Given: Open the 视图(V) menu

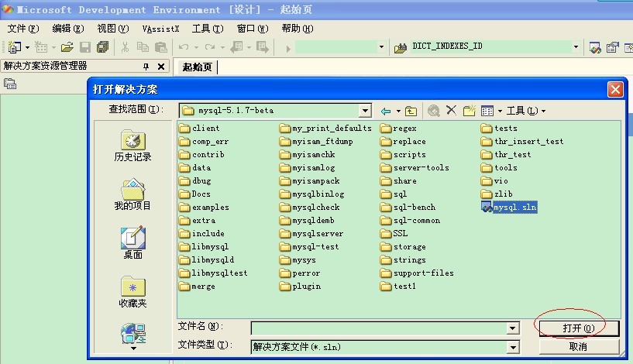Looking at the screenshot, I should click(x=112, y=28).
